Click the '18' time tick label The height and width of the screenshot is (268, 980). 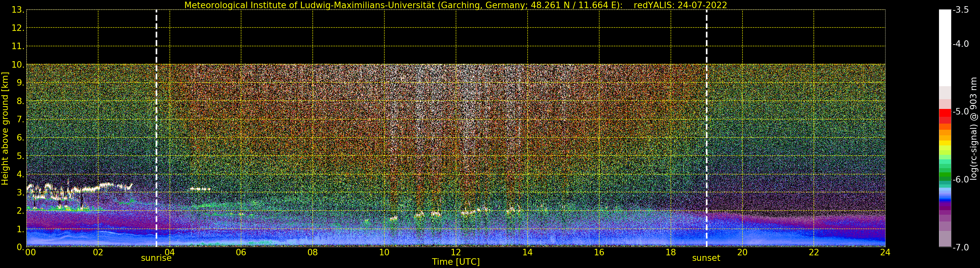pos(671,252)
